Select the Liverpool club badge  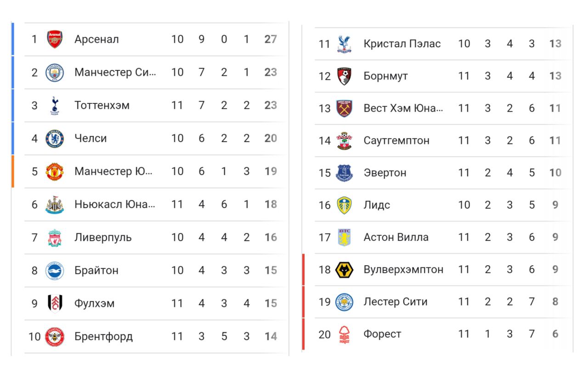[x=55, y=238]
